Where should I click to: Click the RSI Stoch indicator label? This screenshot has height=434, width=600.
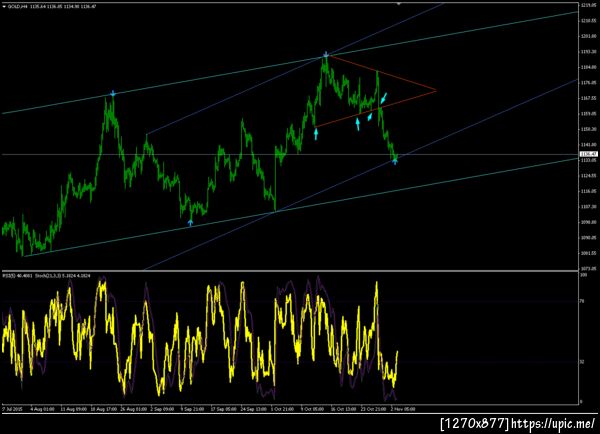[46, 275]
